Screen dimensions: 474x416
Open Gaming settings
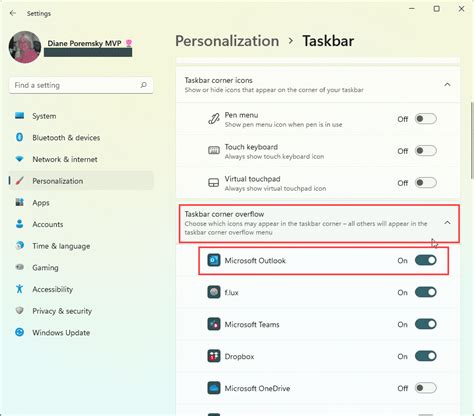81,268
